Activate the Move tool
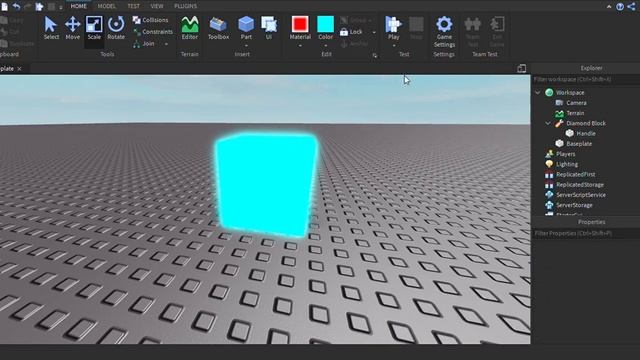The height and width of the screenshot is (360, 640). pyautogui.click(x=73, y=28)
